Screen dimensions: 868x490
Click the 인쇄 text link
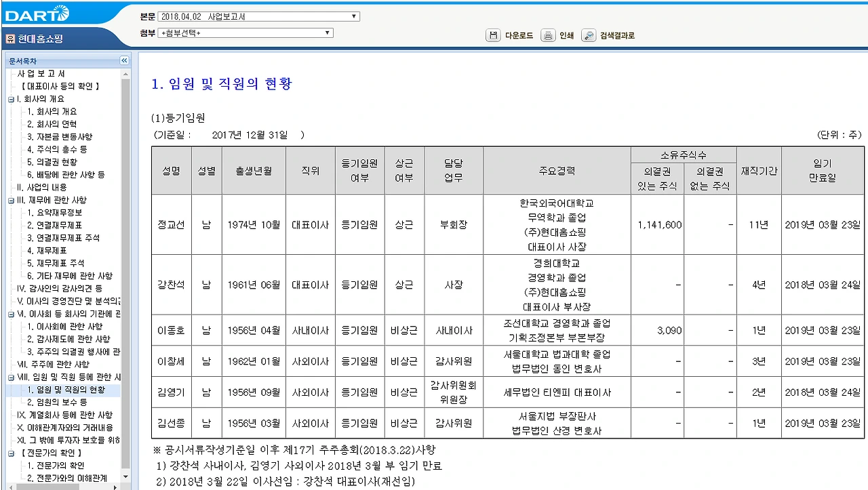[x=566, y=36]
